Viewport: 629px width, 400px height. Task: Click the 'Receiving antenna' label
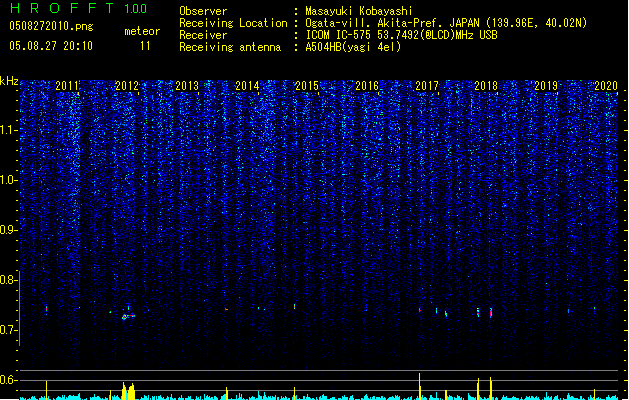230,47
